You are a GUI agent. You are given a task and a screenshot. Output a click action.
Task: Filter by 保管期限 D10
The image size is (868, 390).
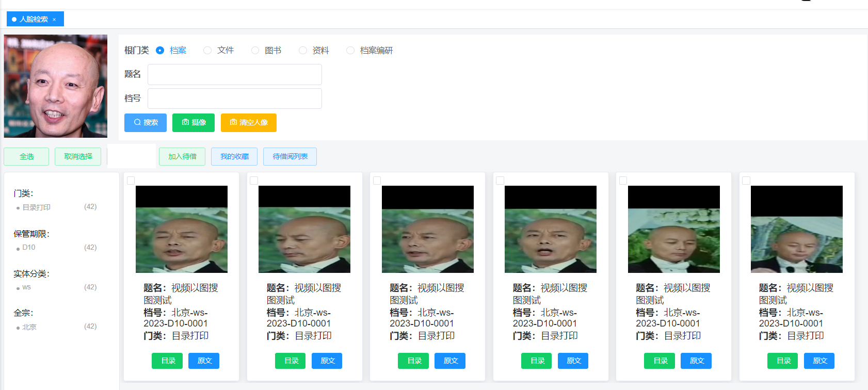(x=29, y=248)
